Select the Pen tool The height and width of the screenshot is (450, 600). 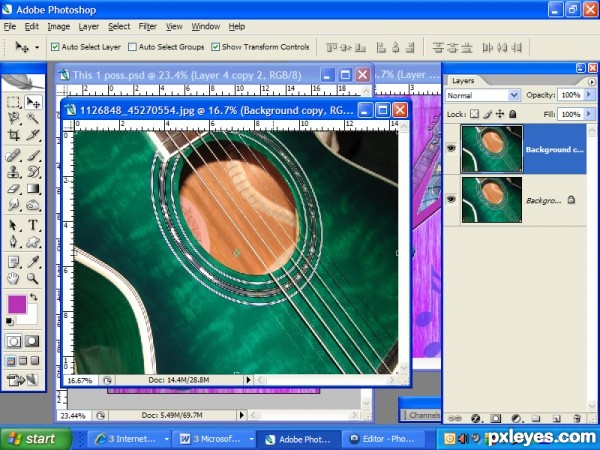click(13, 241)
